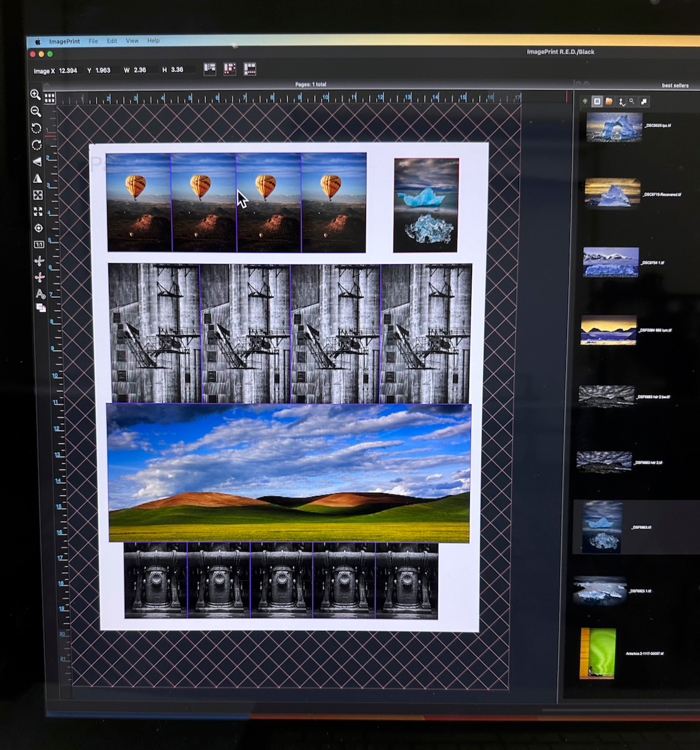This screenshot has width=700, height=750.
Task: Click the overlapping squares icon in browser toolbar
Action: pos(644,102)
